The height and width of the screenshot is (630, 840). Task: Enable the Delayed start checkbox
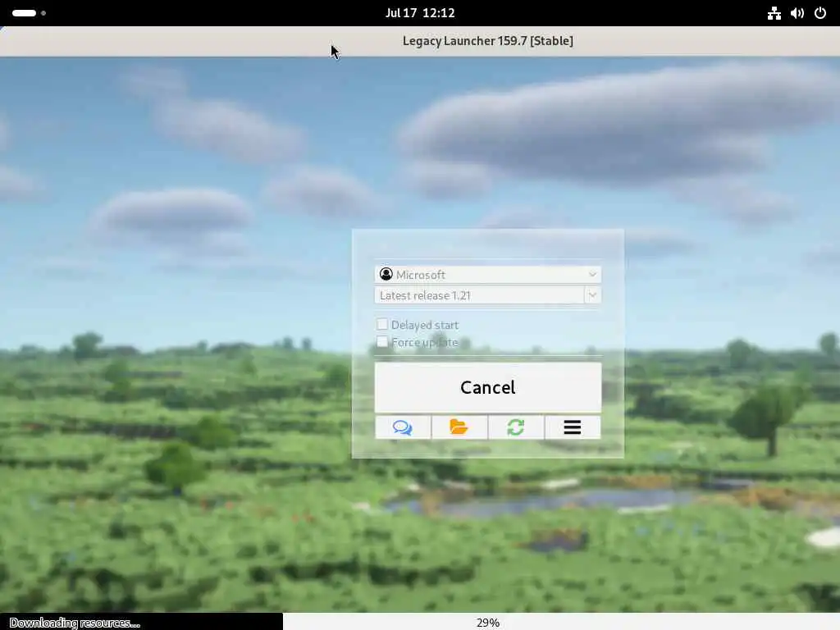click(x=382, y=324)
